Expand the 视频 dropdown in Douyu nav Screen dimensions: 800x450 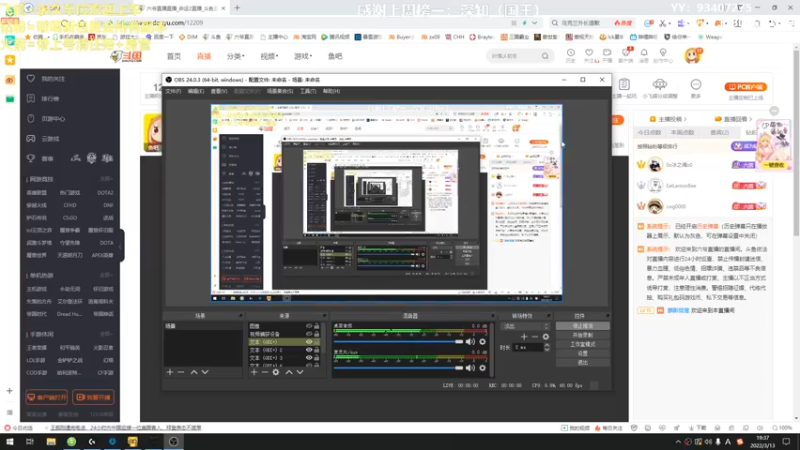tap(269, 56)
